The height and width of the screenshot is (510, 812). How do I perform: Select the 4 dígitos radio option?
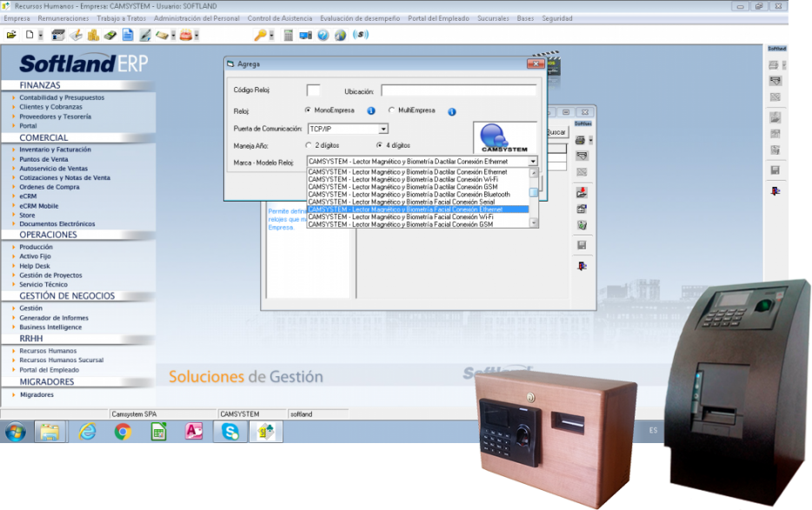click(380, 145)
